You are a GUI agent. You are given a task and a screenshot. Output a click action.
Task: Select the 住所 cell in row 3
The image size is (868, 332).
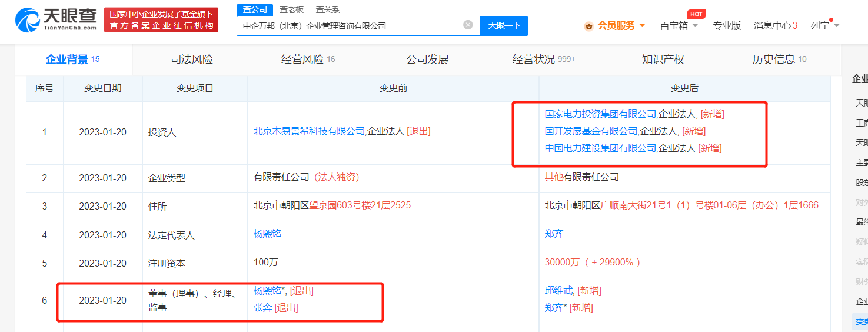(x=195, y=207)
